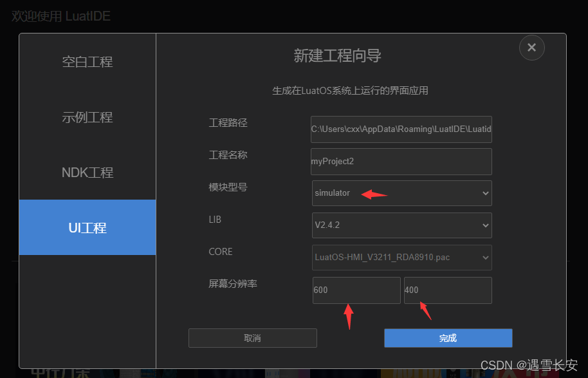The image size is (588, 378).
Task: Click the 新建工程向导 title text
Action: 337,55
